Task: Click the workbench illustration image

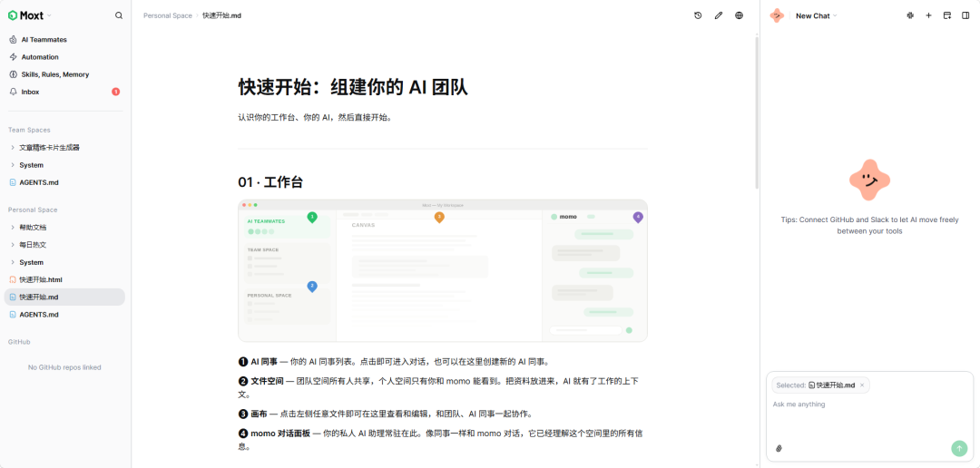Action: point(443,270)
